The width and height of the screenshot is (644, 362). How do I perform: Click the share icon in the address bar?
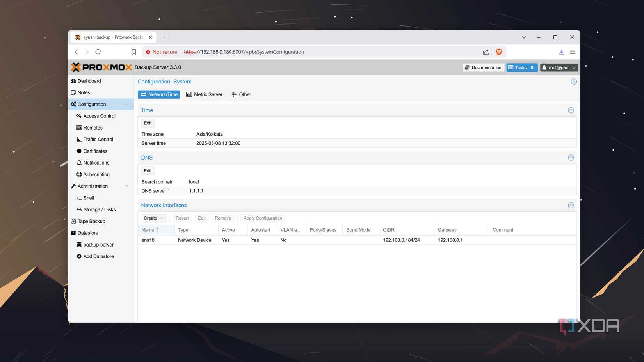click(486, 52)
